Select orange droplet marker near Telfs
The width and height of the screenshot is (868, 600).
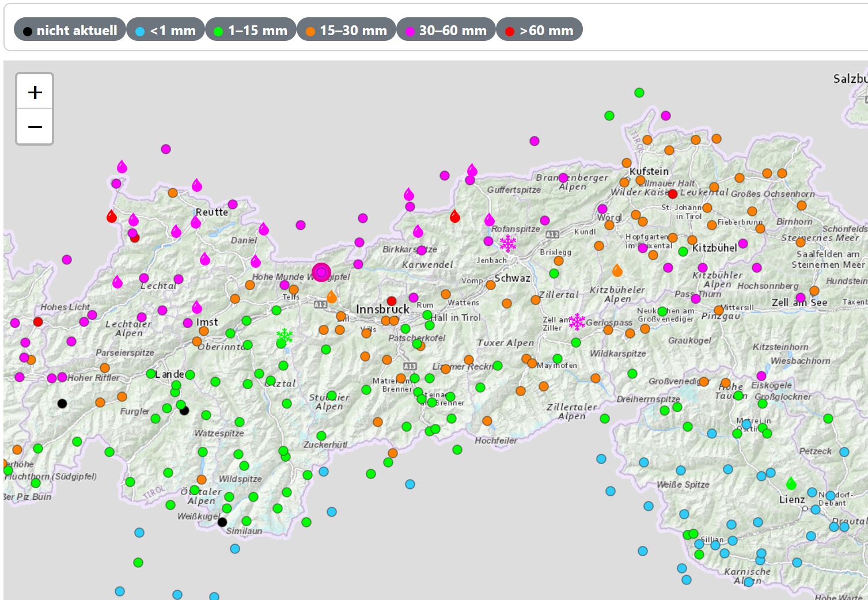(331, 297)
